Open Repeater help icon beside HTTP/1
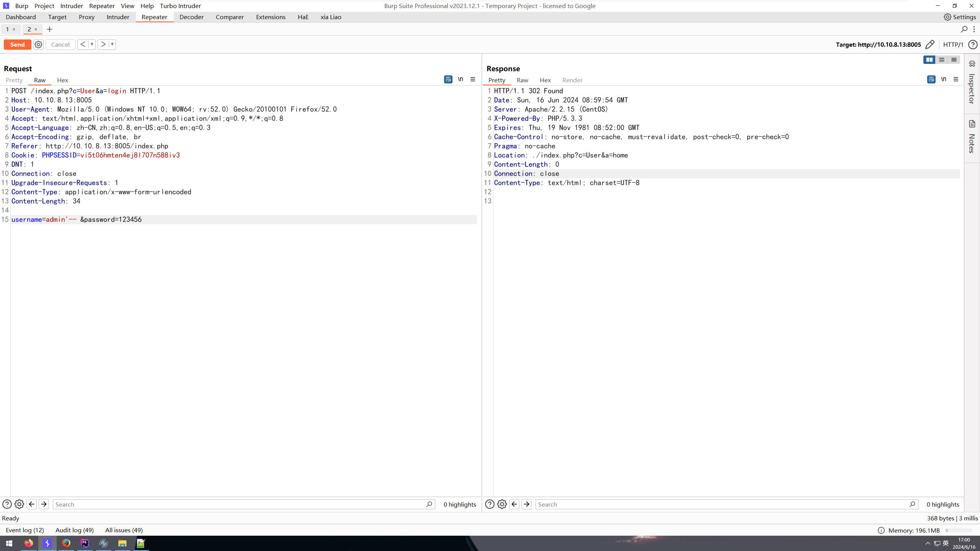The height and width of the screenshot is (551, 980). [973, 44]
